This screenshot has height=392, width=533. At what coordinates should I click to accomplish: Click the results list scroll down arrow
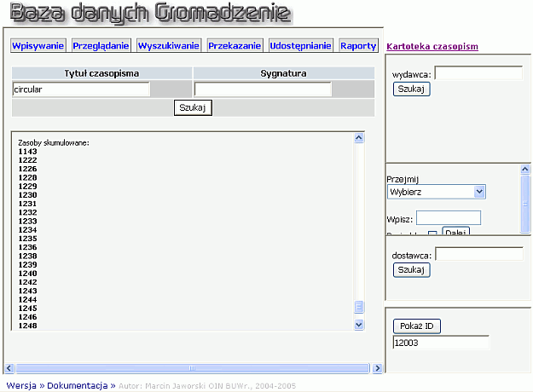[x=359, y=325]
